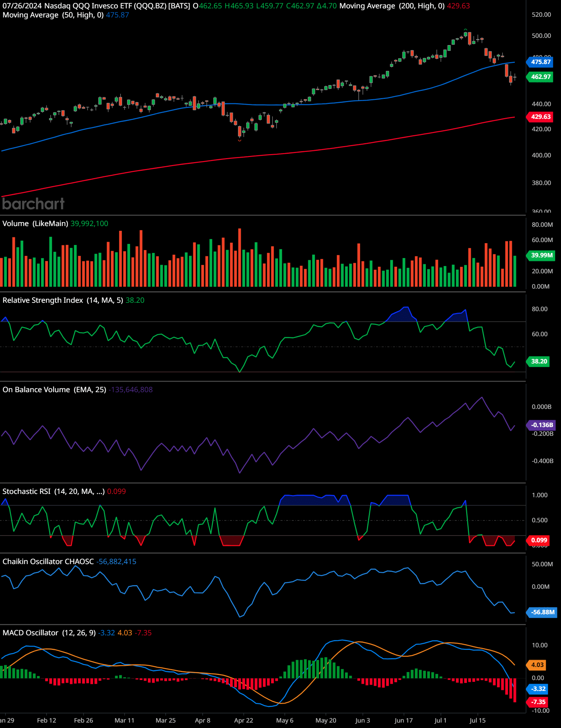The image size is (561, 728).
Task: Click the 'Chaikin Oscillator CHAOSC' label
Action: [x=48, y=562]
